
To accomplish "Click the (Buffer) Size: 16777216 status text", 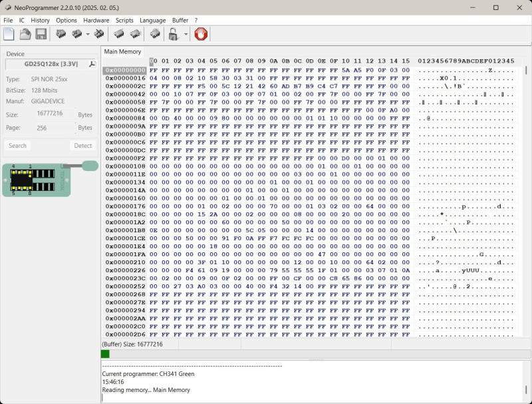I will [x=132, y=344].
